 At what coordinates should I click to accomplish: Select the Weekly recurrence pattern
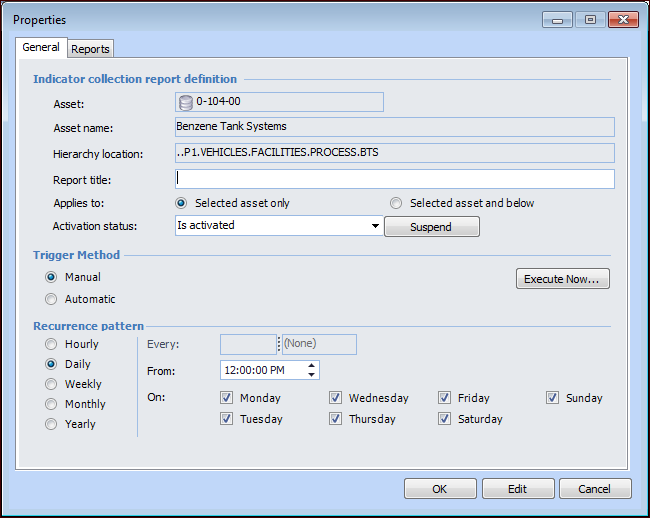pyautogui.click(x=51, y=384)
